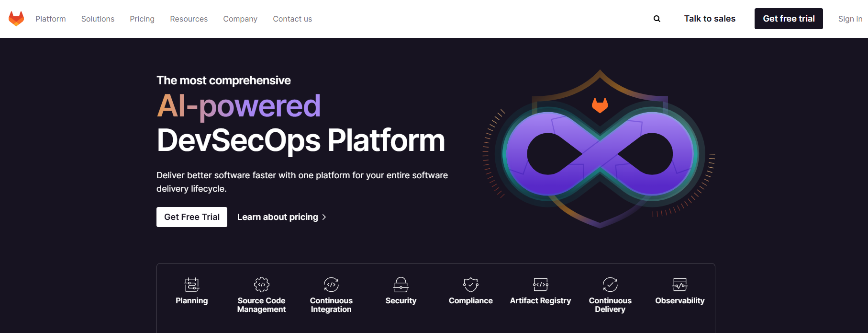
Task: Select the Continuous Integration icon
Action: [x=331, y=285]
